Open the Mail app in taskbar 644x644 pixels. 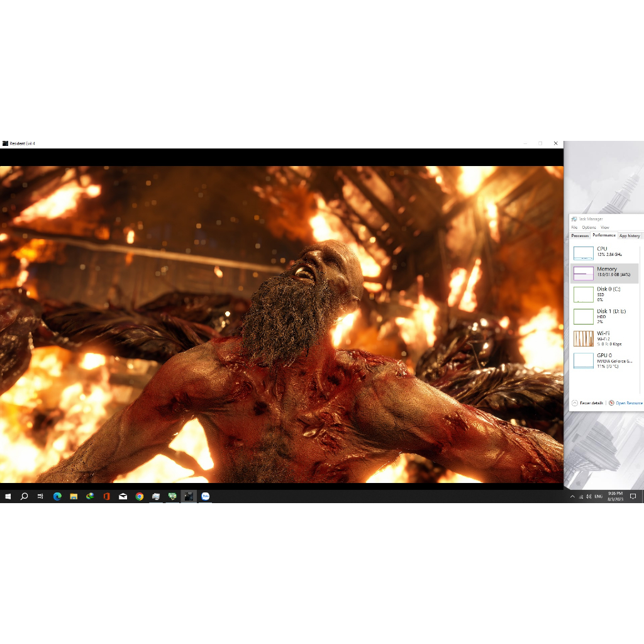[123, 496]
